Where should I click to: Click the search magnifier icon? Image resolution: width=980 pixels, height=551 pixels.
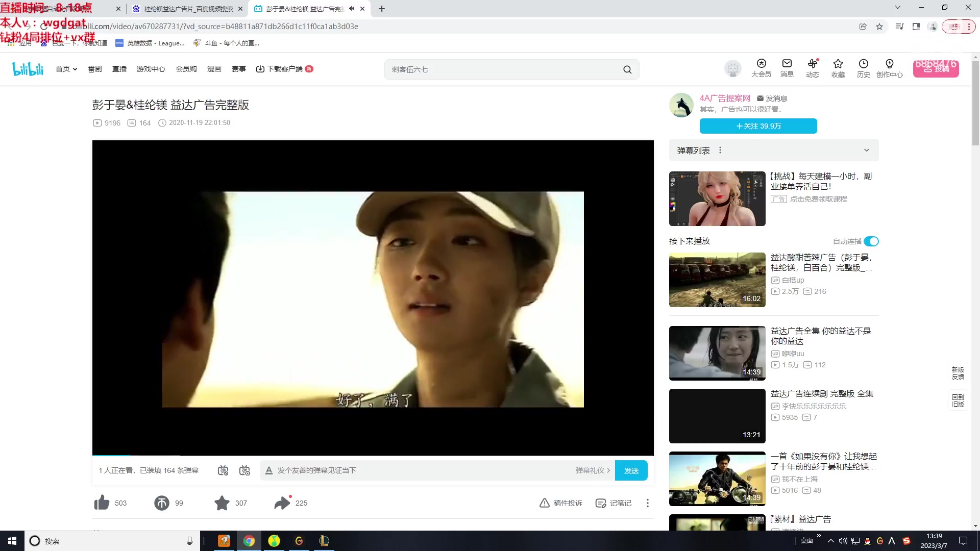tap(627, 70)
